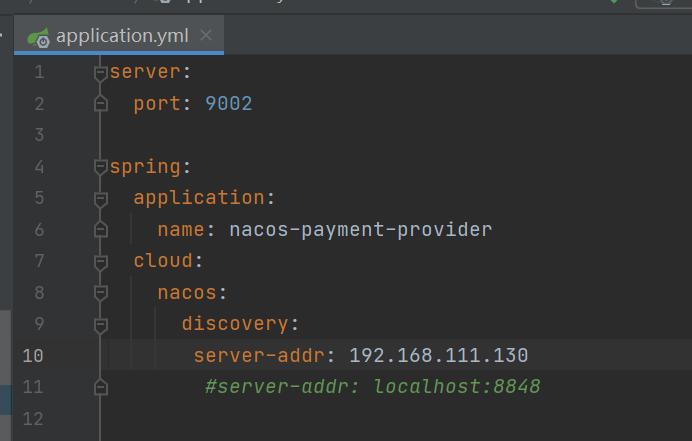Click the 'name' key
This screenshot has width=692, height=441.
(181, 230)
